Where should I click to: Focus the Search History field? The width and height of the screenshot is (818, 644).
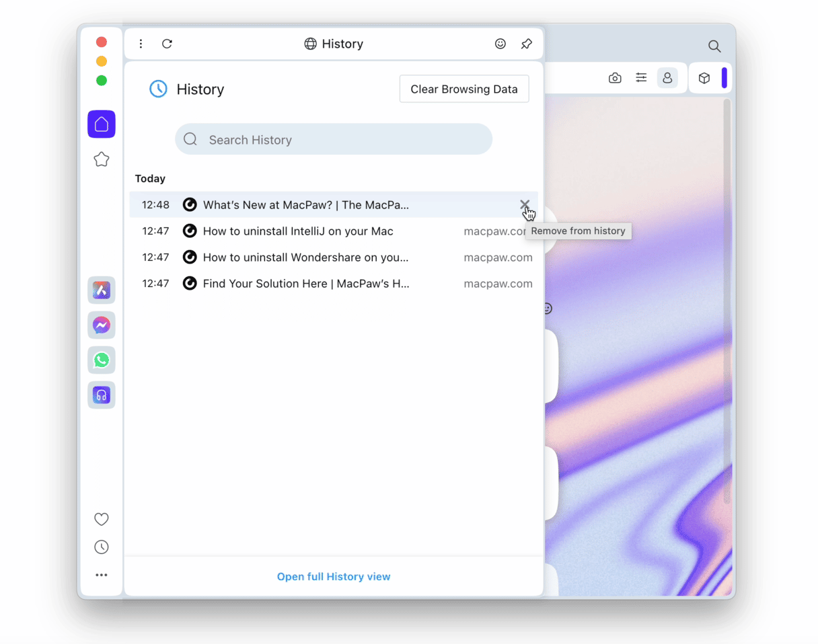[334, 139]
